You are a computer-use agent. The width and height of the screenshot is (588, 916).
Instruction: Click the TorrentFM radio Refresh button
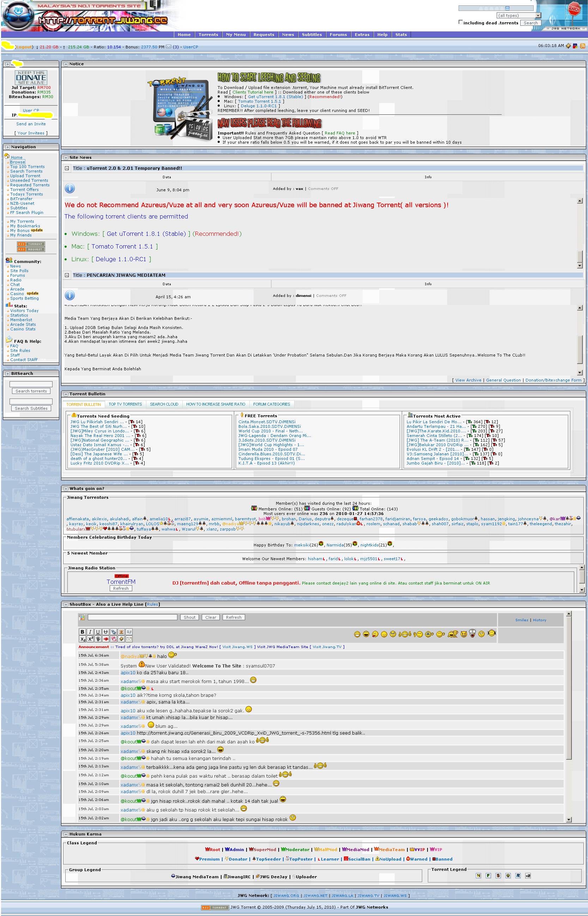[x=121, y=588]
